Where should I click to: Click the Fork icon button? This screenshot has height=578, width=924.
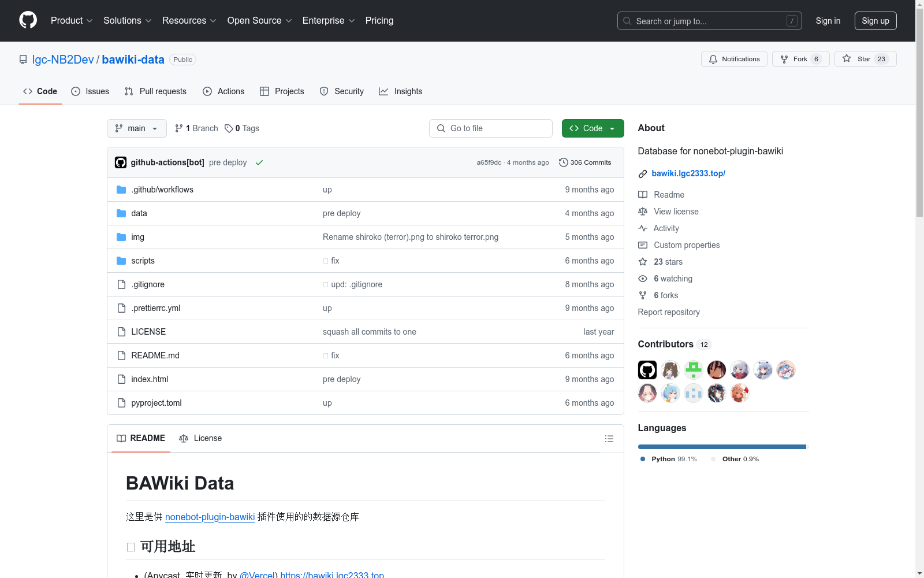784,59
